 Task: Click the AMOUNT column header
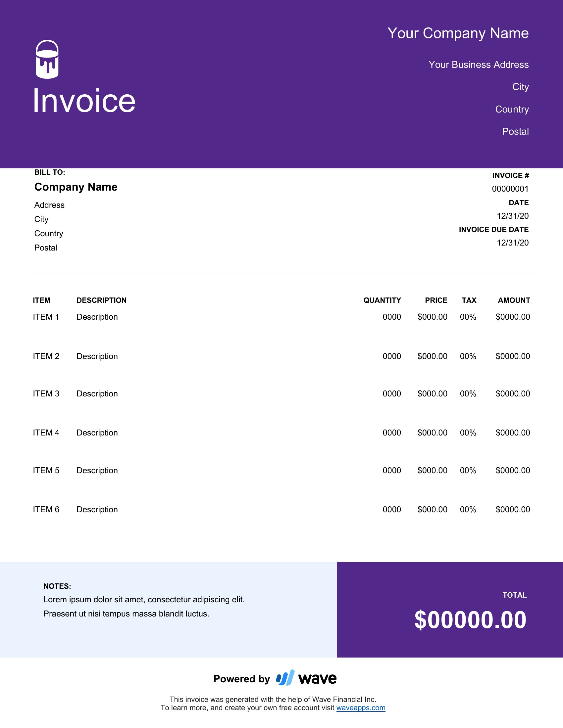click(x=514, y=300)
